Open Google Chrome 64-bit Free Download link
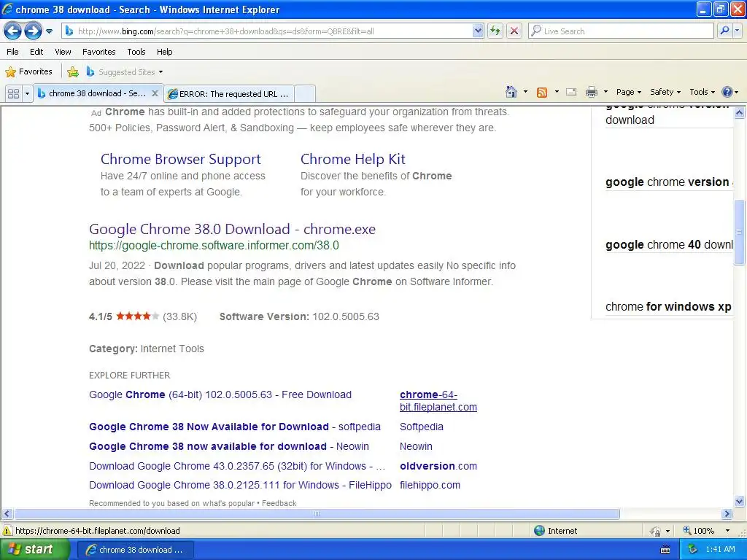 [220, 394]
